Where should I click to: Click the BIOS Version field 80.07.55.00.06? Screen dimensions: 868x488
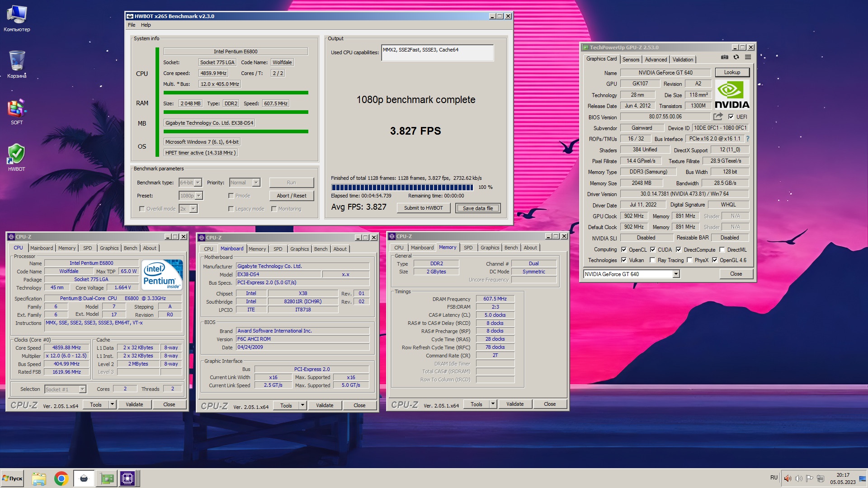coord(665,117)
